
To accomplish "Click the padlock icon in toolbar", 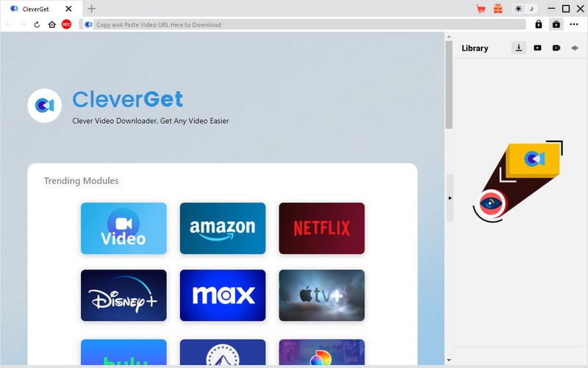I will (539, 24).
